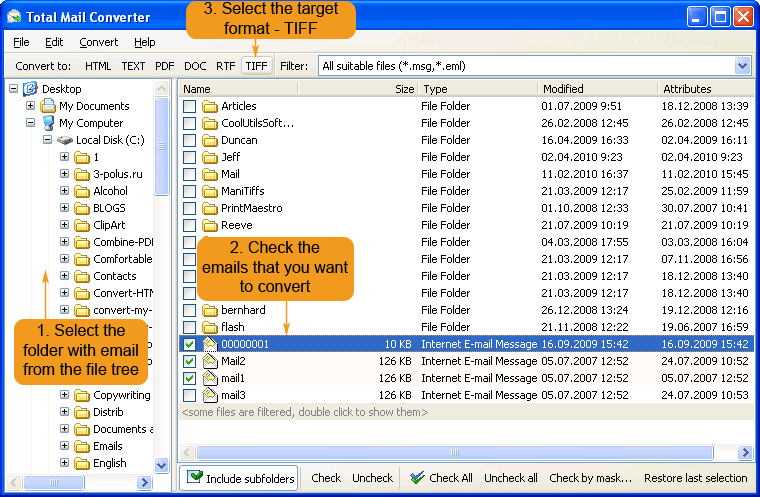Open the Filter dropdown arrow
Viewport: 760px width, 497px height.
[742, 65]
